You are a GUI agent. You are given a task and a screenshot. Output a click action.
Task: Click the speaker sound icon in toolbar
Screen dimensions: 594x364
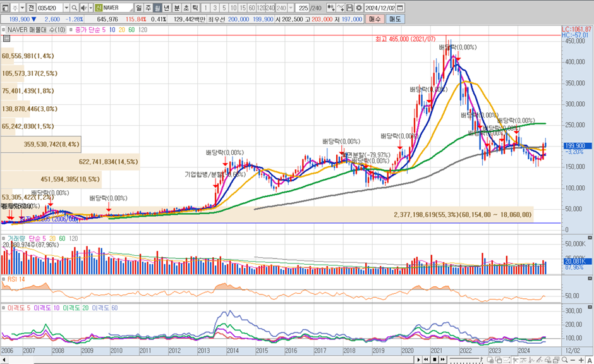[84, 8]
